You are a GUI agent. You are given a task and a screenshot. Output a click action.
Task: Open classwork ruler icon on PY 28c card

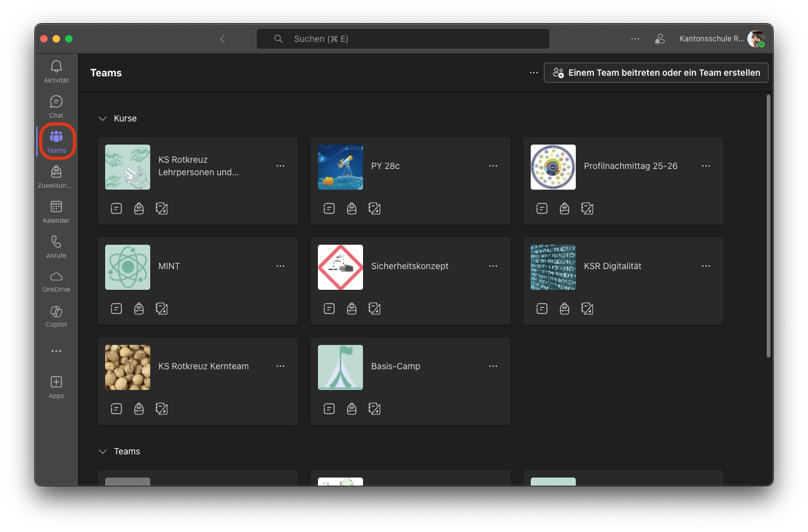(x=374, y=208)
